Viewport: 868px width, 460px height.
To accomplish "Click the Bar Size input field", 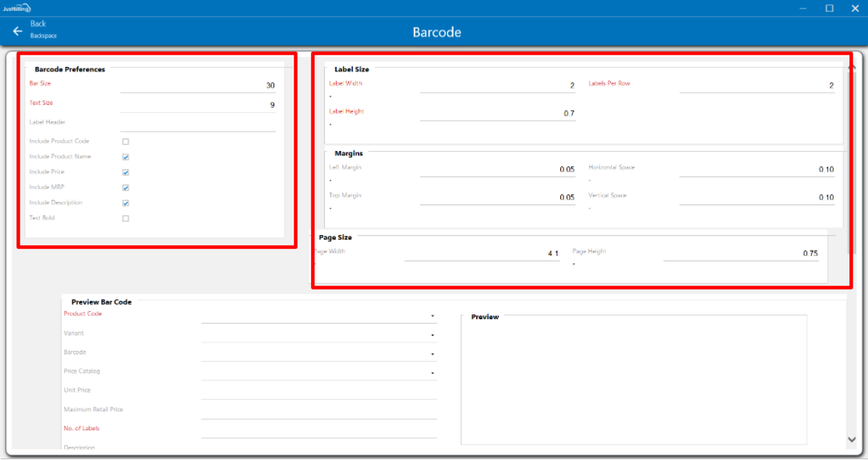I will point(198,86).
